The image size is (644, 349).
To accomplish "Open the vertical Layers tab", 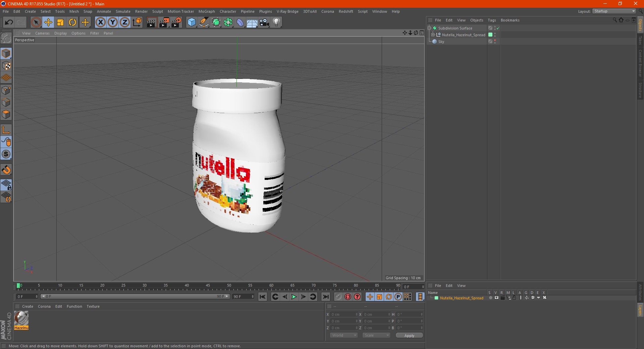I will click(640, 310).
